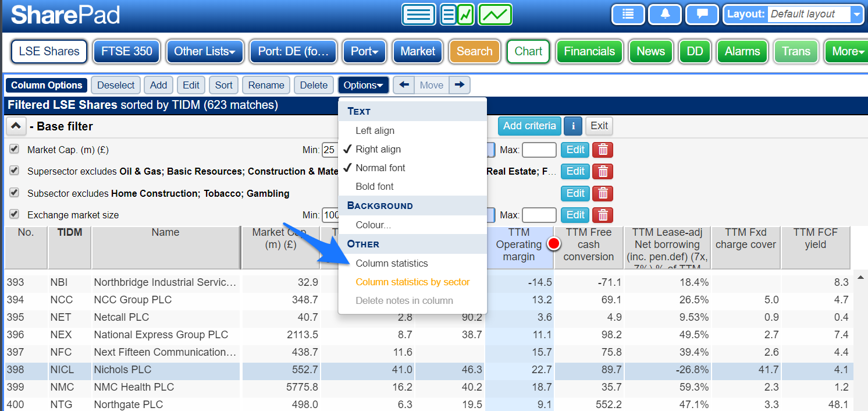This screenshot has width=868, height=411.
Task: Click the Add column button
Action: click(158, 85)
